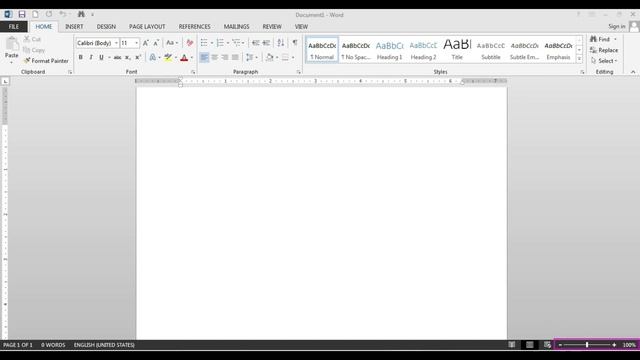The height and width of the screenshot is (360, 640).
Task: Align text left
Action: point(204,58)
